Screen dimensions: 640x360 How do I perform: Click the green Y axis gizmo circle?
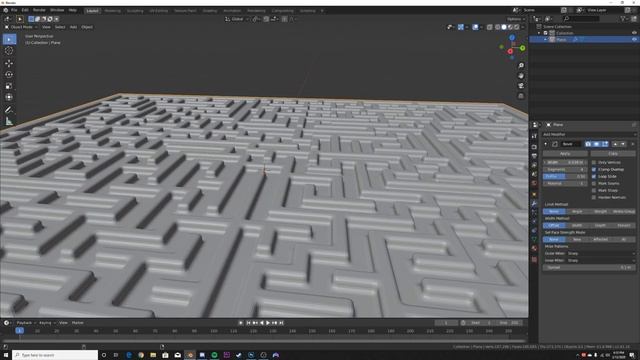click(522, 48)
